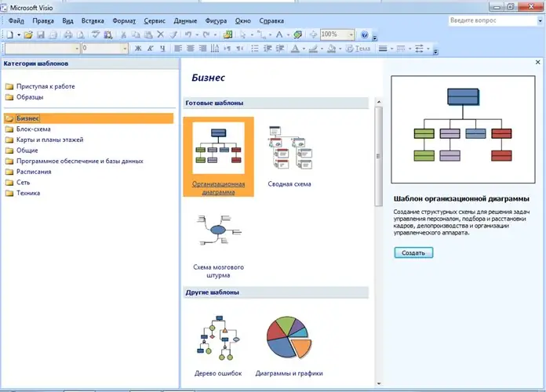The height and width of the screenshot is (392, 546).
Task: Click the Format Painter brush icon
Action: coord(173,34)
